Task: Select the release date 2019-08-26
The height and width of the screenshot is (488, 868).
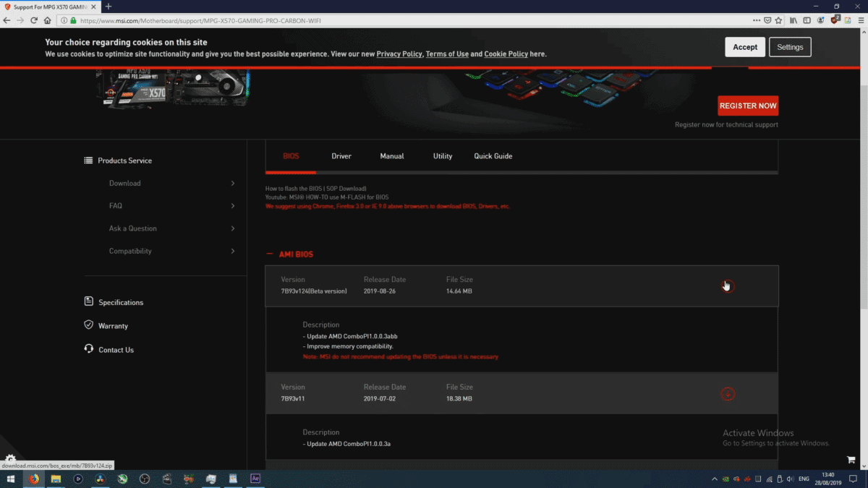Action: coord(380,291)
